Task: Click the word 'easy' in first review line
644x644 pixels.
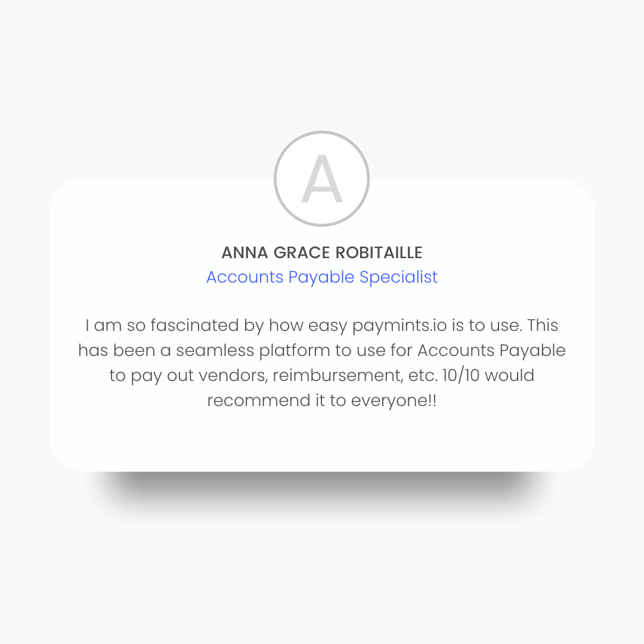Action: 327,326
